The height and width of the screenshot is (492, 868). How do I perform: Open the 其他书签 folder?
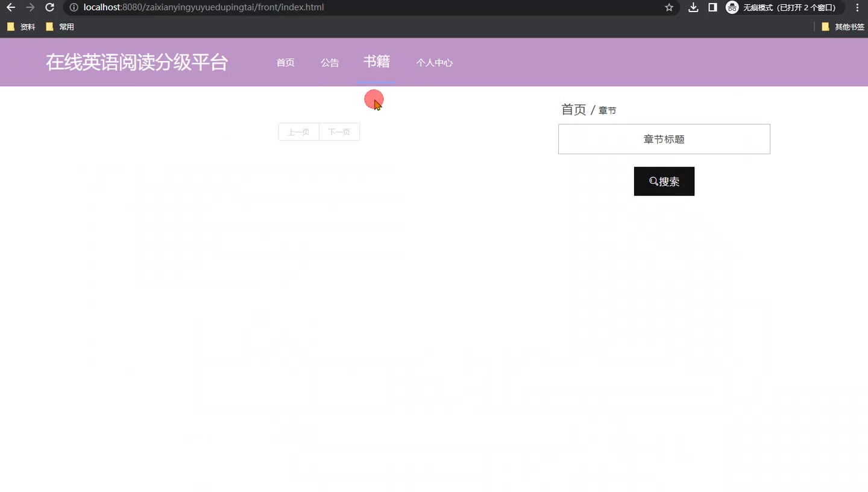click(x=843, y=27)
